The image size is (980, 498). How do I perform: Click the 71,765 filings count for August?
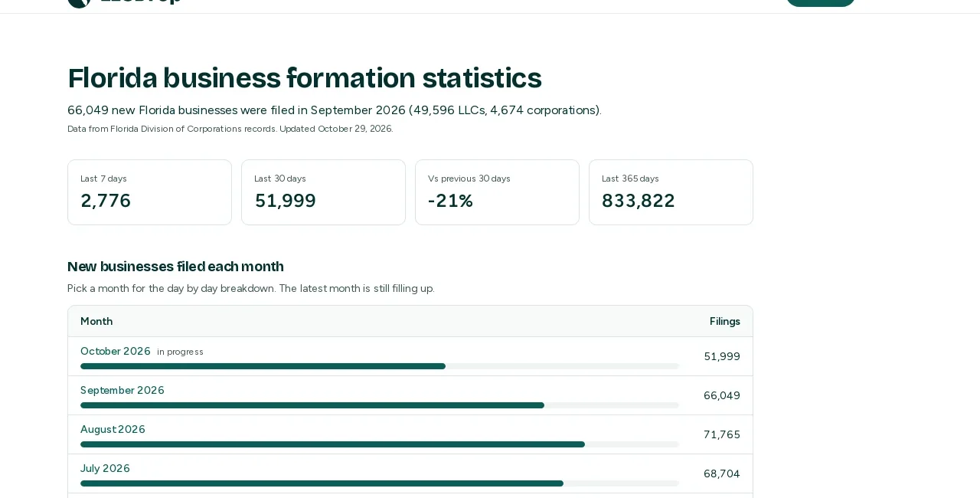click(x=722, y=435)
